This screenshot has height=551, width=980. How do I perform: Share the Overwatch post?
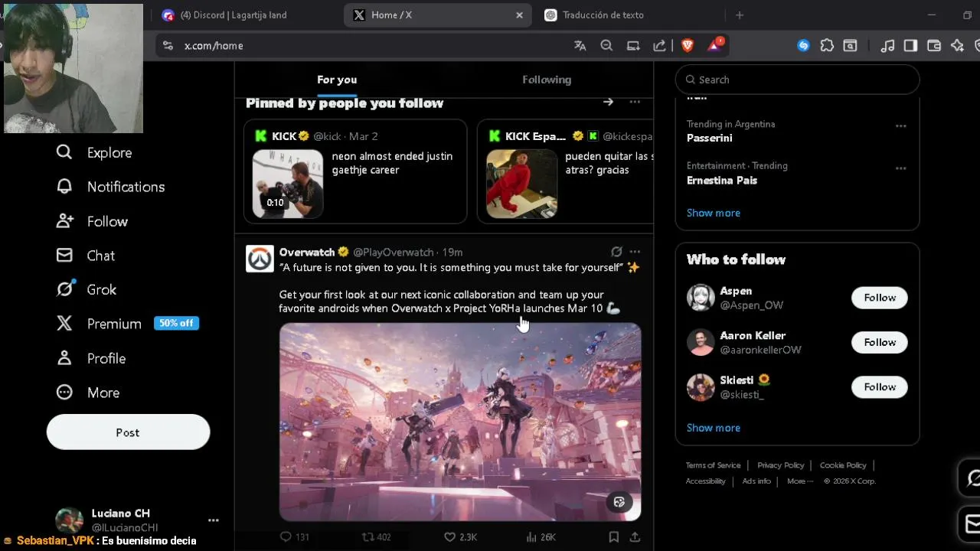point(635,537)
